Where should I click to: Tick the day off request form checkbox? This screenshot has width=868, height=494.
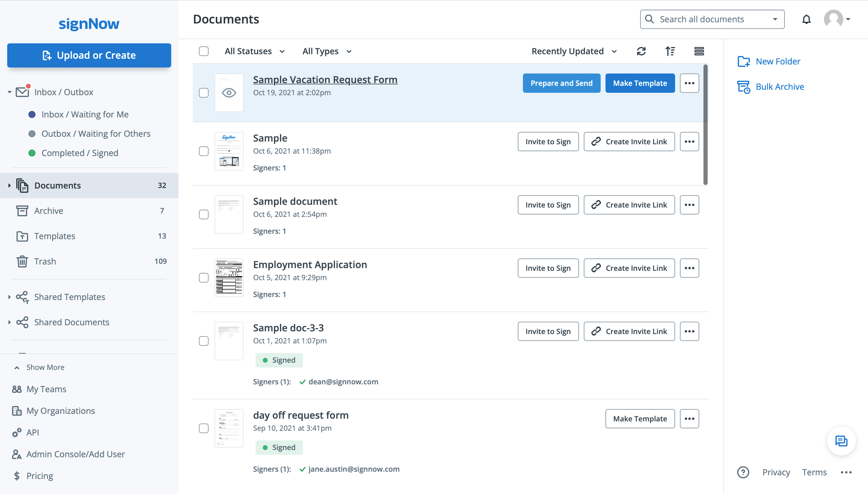point(204,428)
